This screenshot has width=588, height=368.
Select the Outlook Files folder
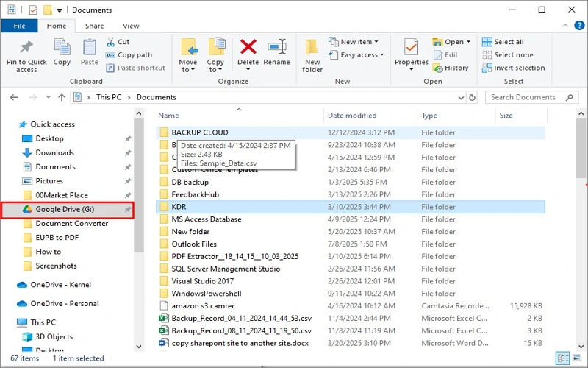point(351,244)
